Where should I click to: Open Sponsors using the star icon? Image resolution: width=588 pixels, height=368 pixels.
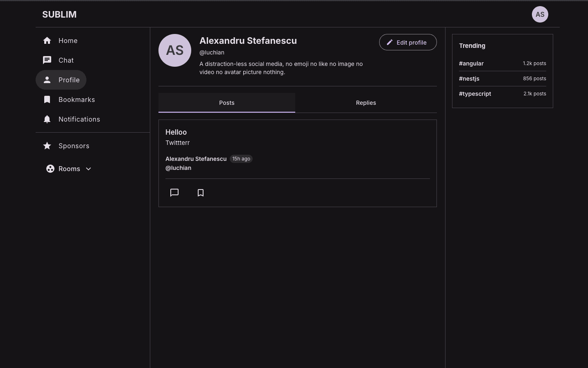47,146
